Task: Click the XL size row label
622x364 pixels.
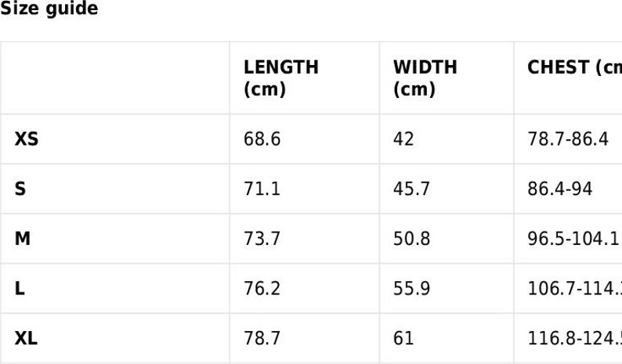Action: [x=26, y=338]
